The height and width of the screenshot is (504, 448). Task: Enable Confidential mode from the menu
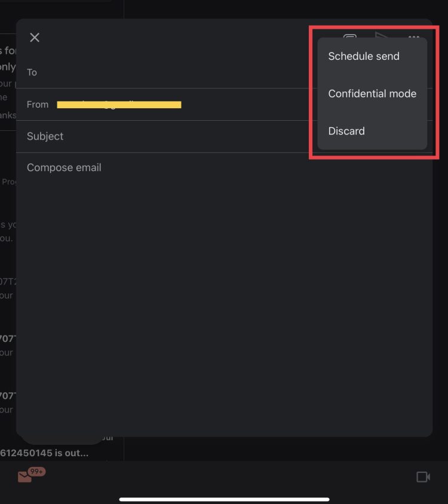(372, 93)
